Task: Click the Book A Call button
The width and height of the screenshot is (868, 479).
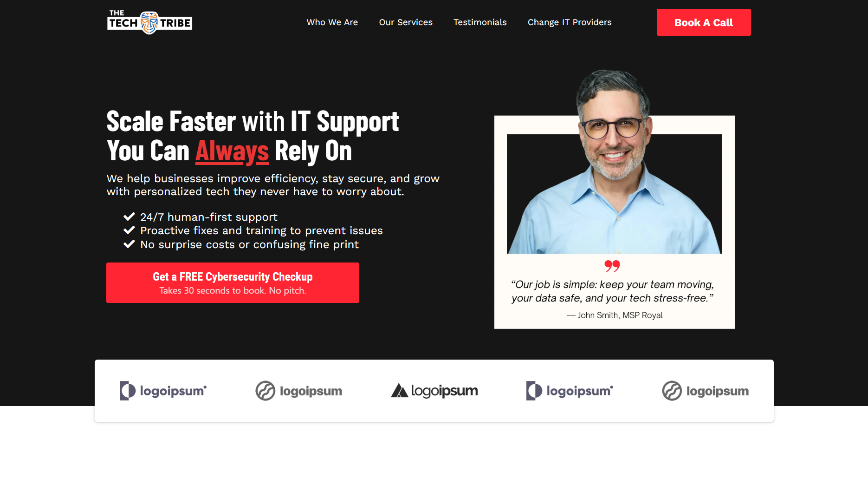Action: [x=704, y=22]
